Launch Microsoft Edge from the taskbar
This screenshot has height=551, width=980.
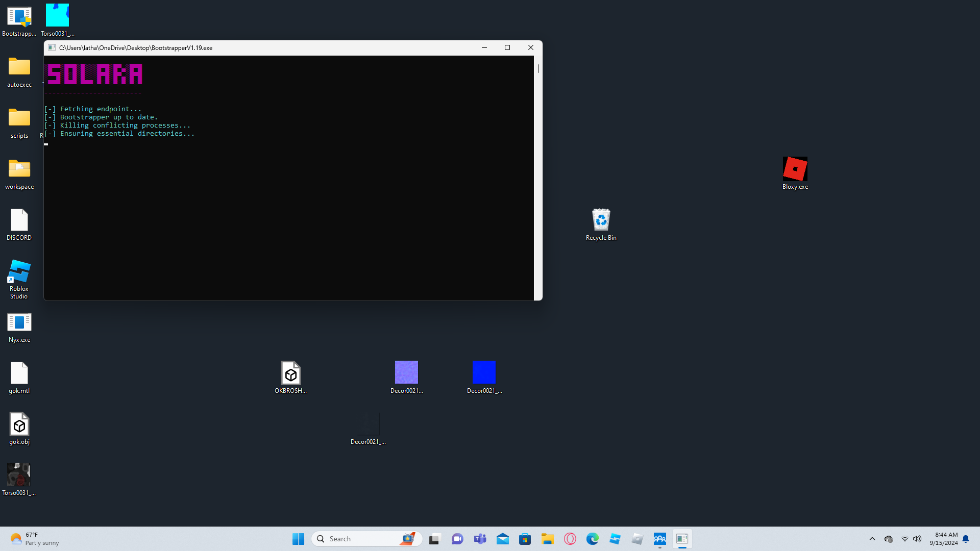(592, 539)
